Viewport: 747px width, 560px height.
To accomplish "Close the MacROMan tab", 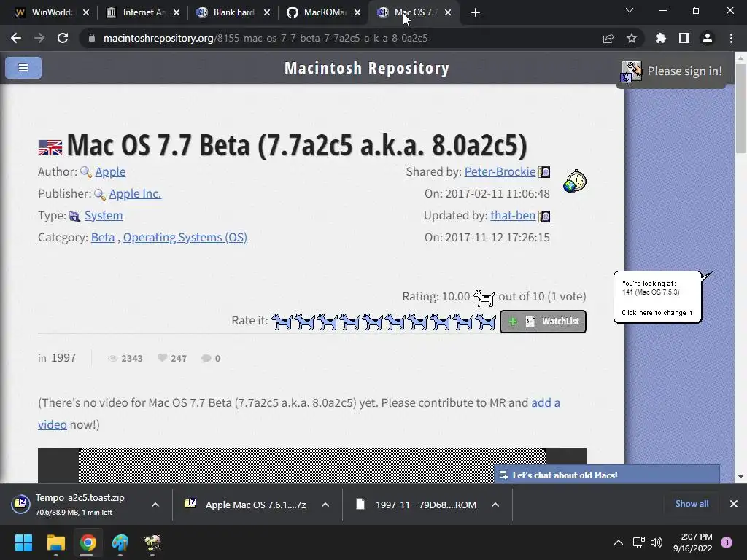I will click(x=357, y=12).
